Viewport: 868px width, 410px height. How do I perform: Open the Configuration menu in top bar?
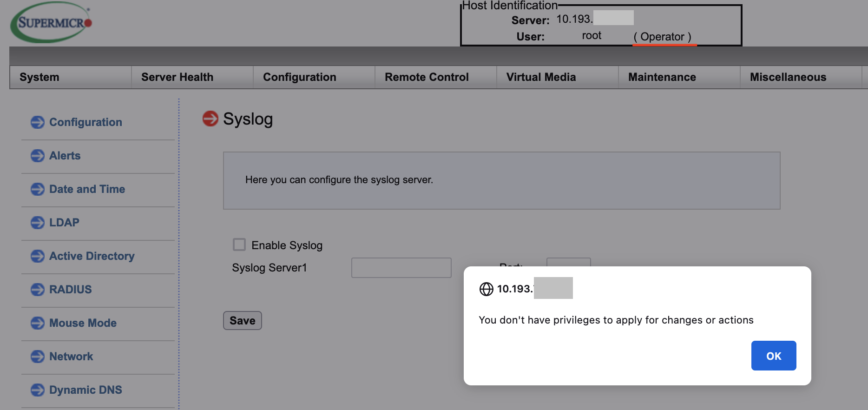[x=314, y=77]
